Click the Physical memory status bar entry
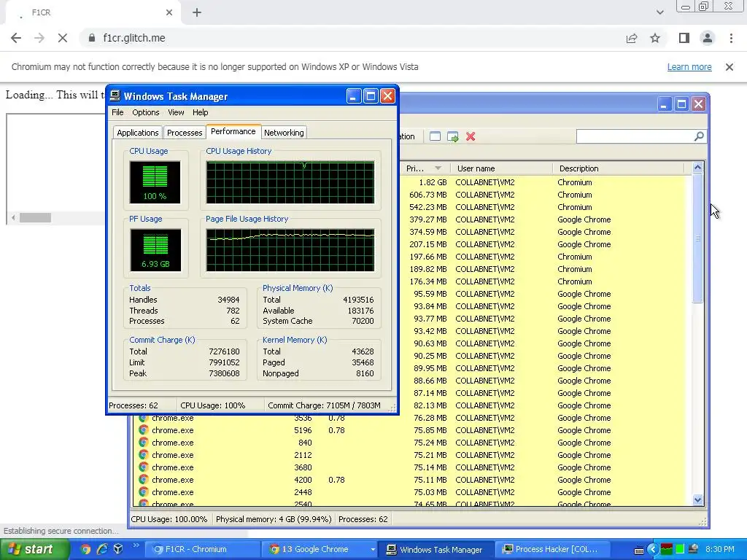This screenshot has height=560, width=747. (x=274, y=519)
